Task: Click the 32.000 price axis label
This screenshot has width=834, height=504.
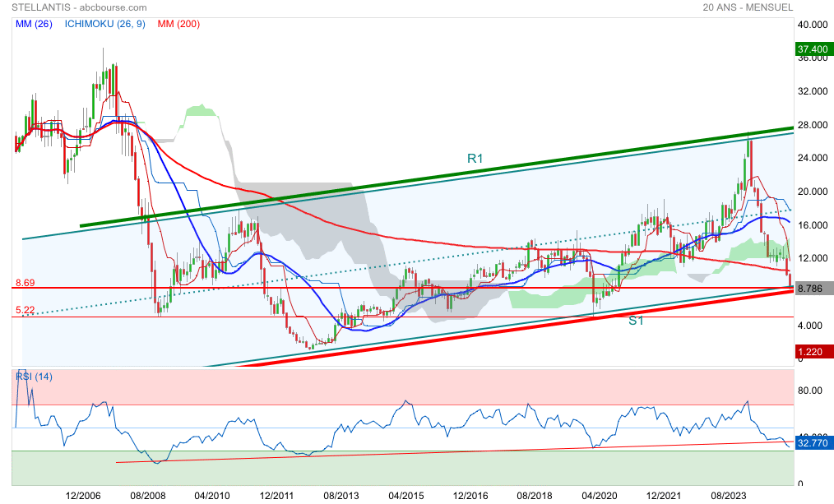Action: [x=813, y=91]
